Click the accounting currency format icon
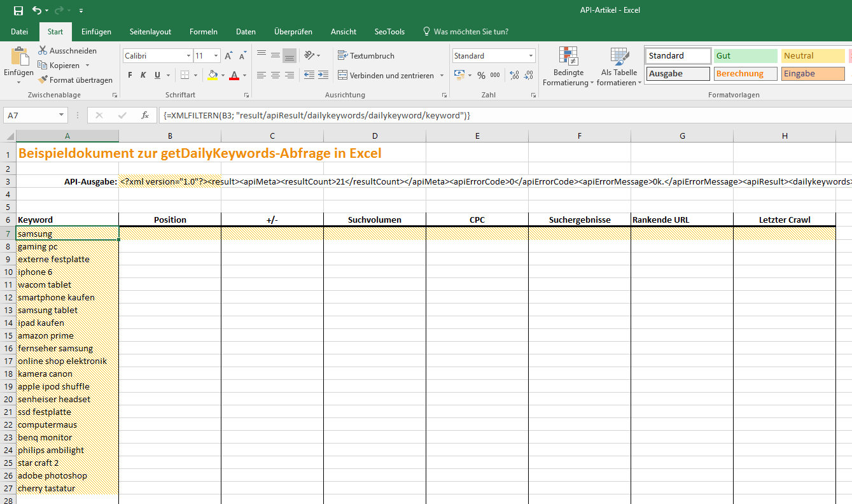Viewport: 852px width, 504px height. [459, 75]
